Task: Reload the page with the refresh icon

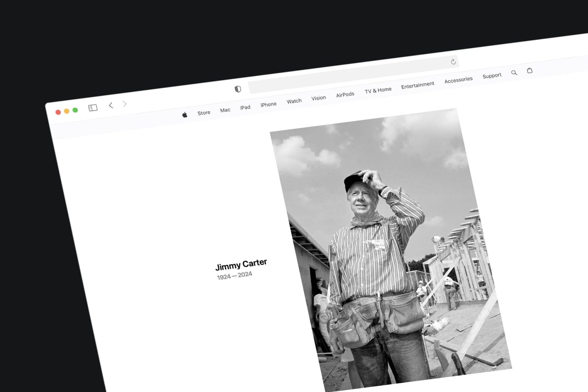Action: [x=453, y=62]
